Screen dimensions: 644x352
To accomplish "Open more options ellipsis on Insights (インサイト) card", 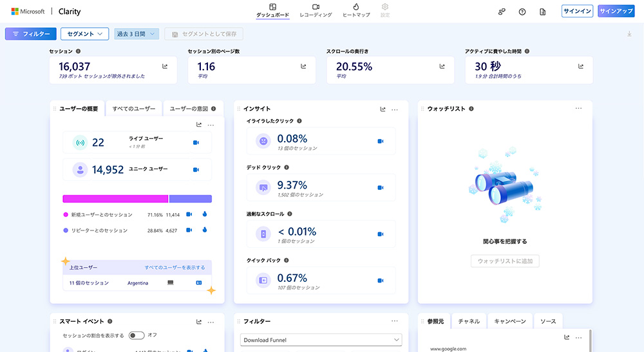I will [395, 109].
